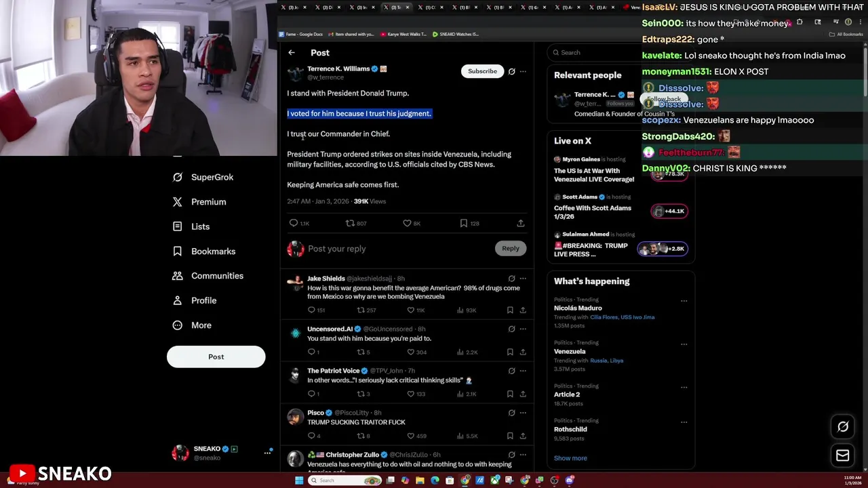This screenshot has width=868, height=488.
Task: Open Jake Shields' profile name
Action: point(326,279)
